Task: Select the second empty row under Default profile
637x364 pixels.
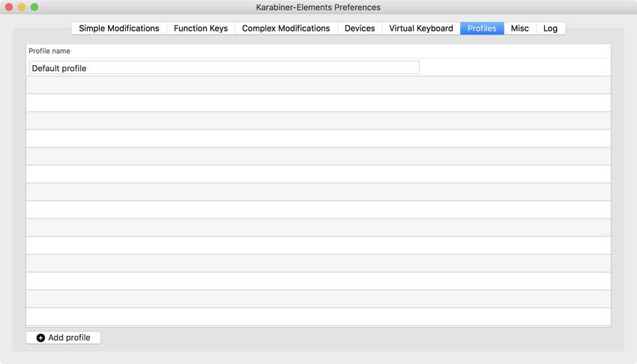Action: click(x=318, y=103)
